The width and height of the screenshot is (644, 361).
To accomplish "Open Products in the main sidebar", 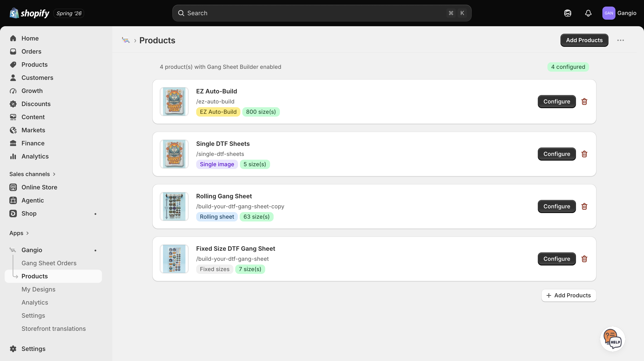I will (34, 65).
